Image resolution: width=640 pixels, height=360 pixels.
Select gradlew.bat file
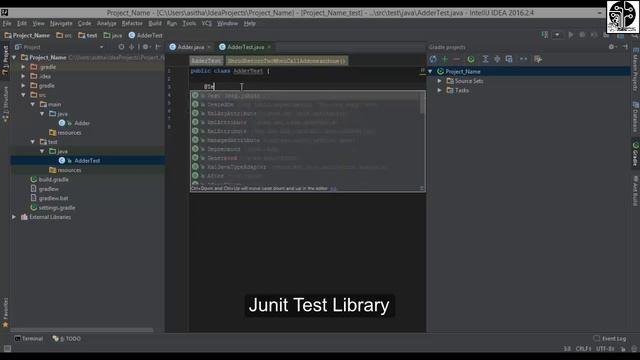pyautogui.click(x=53, y=198)
